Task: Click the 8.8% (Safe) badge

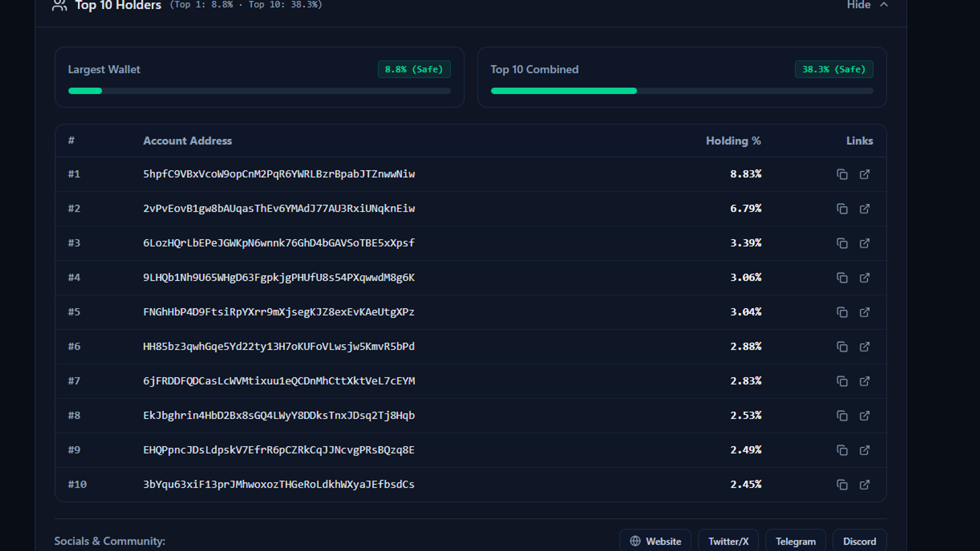Action: tap(414, 69)
